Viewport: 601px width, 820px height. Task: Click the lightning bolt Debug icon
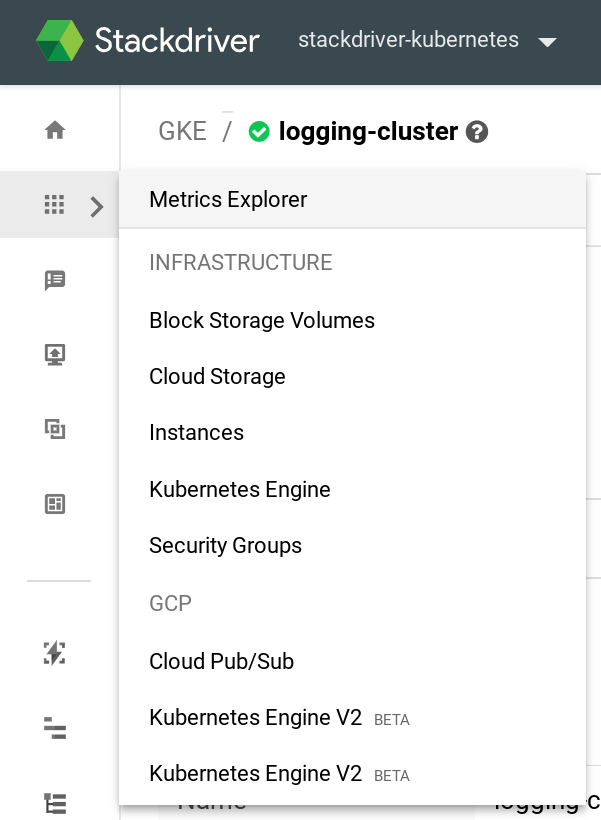click(55, 653)
